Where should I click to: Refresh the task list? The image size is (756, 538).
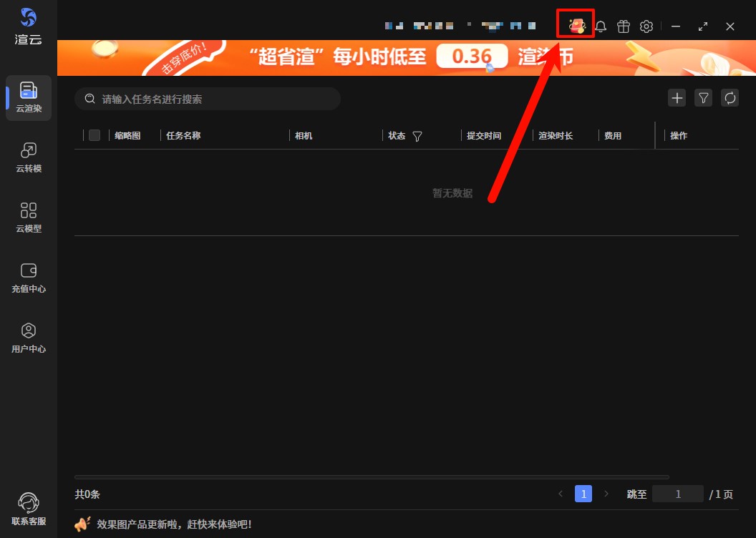(x=730, y=98)
